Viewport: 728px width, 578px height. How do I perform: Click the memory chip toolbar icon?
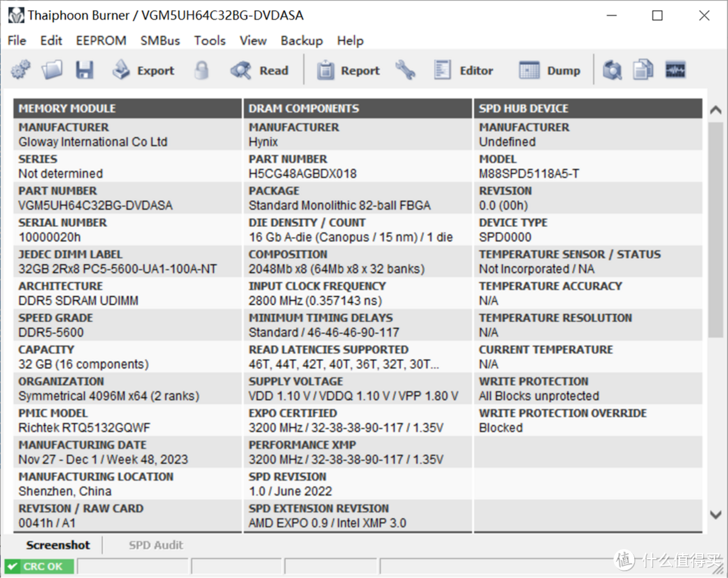(675, 70)
